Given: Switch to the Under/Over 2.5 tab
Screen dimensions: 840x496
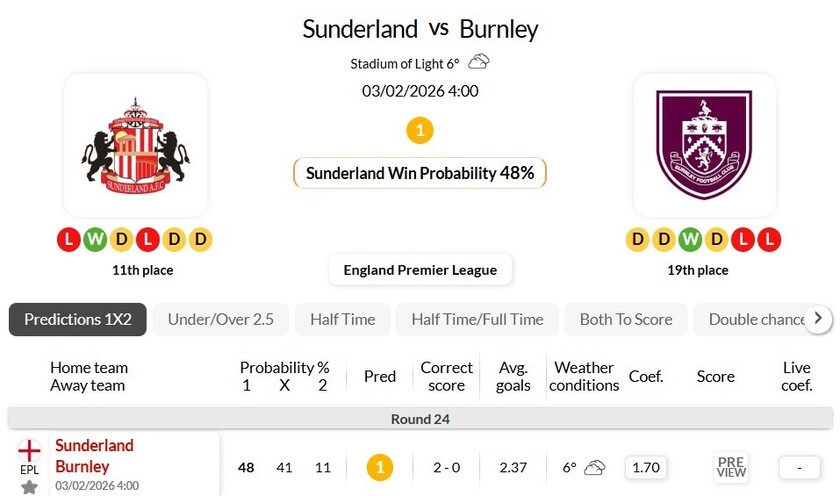Looking at the screenshot, I should point(221,320).
